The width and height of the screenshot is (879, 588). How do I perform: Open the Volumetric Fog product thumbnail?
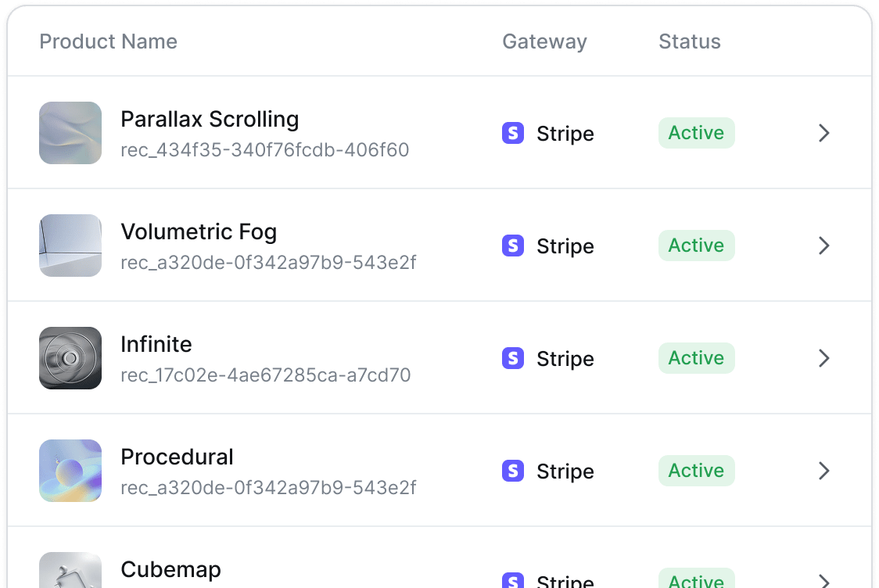(x=70, y=246)
